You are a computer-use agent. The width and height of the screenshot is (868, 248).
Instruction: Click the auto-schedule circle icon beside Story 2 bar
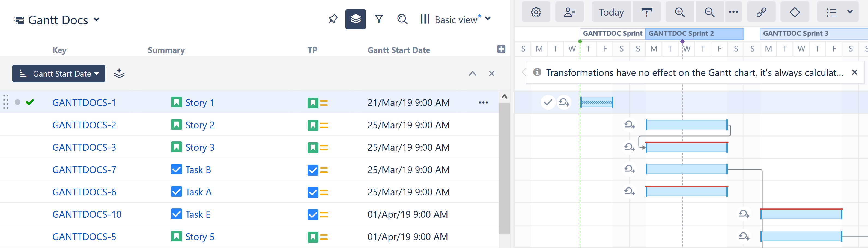click(x=630, y=125)
